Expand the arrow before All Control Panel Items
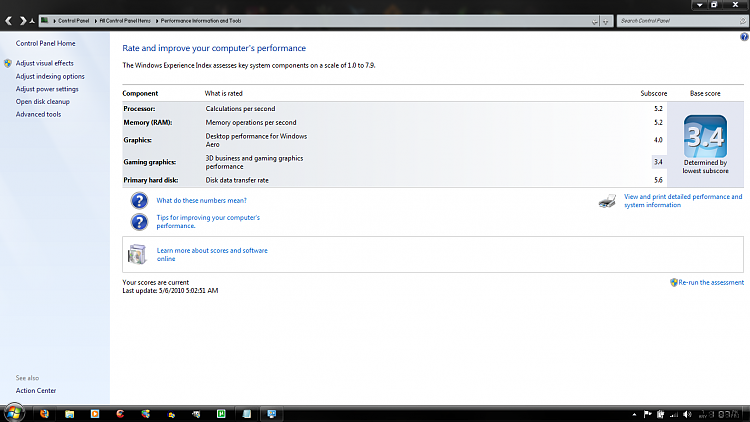 (96, 21)
